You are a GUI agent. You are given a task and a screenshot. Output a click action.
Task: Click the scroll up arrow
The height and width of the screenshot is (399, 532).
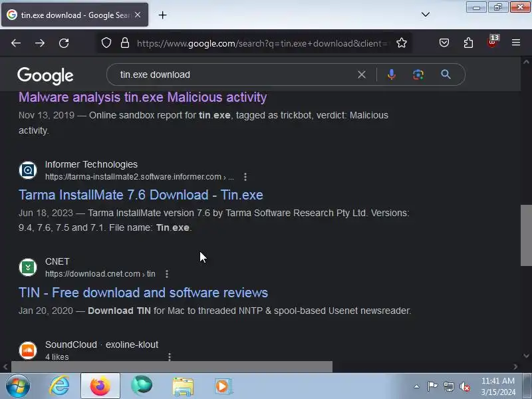click(526, 62)
